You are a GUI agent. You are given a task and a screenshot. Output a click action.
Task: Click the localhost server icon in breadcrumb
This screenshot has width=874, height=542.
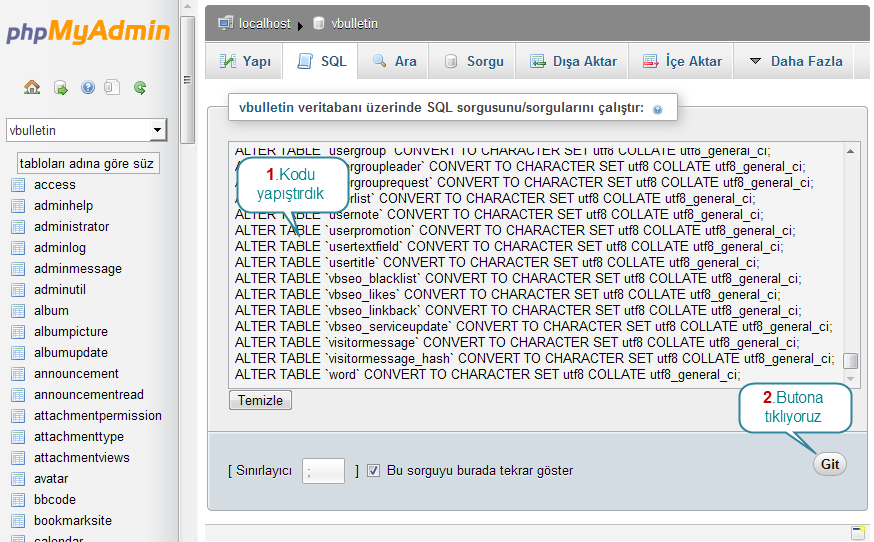click(225, 23)
